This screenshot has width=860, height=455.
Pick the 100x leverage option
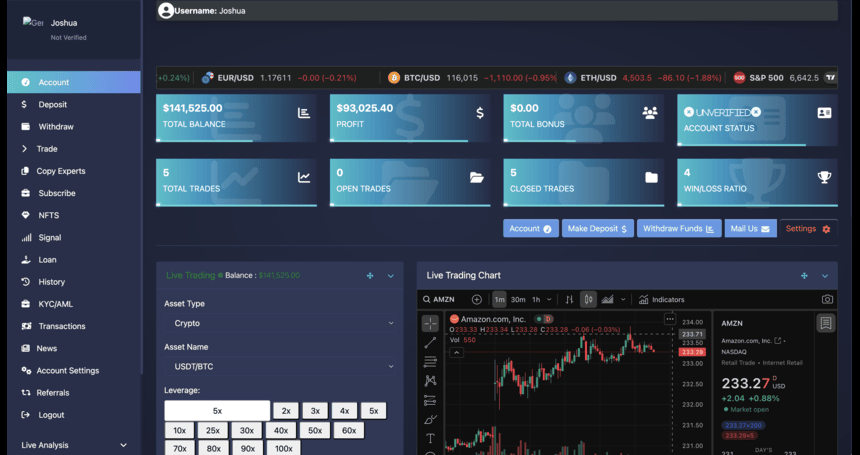pos(283,449)
